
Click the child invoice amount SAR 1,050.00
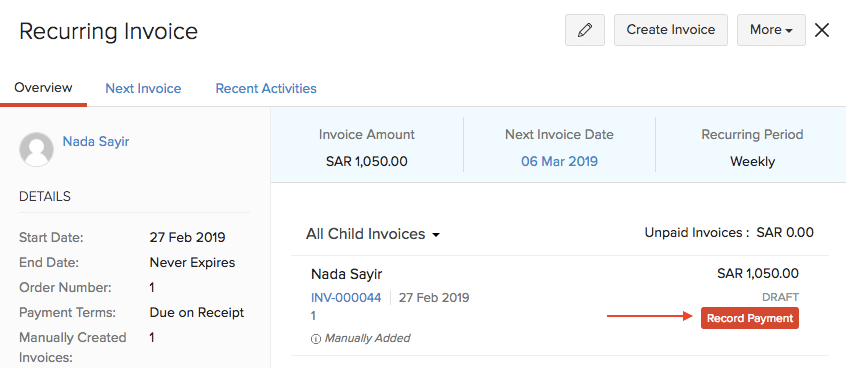758,274
